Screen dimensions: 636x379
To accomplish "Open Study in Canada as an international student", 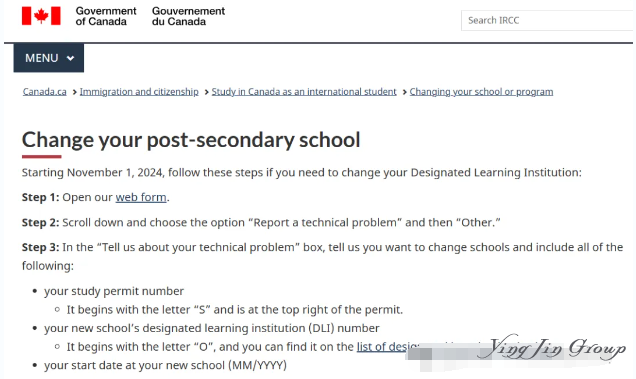I will tap(304, 92).
